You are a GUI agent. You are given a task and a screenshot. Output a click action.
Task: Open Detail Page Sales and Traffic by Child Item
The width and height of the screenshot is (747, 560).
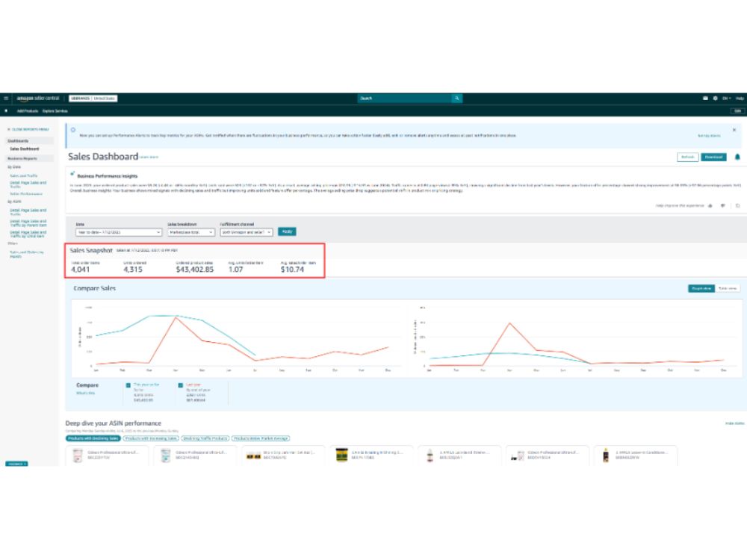click(x=28, y=234)
